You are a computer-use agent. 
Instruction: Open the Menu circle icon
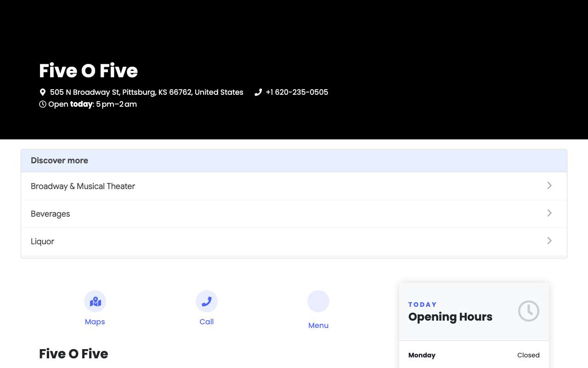pyautogui.click(x=318, y=301)
